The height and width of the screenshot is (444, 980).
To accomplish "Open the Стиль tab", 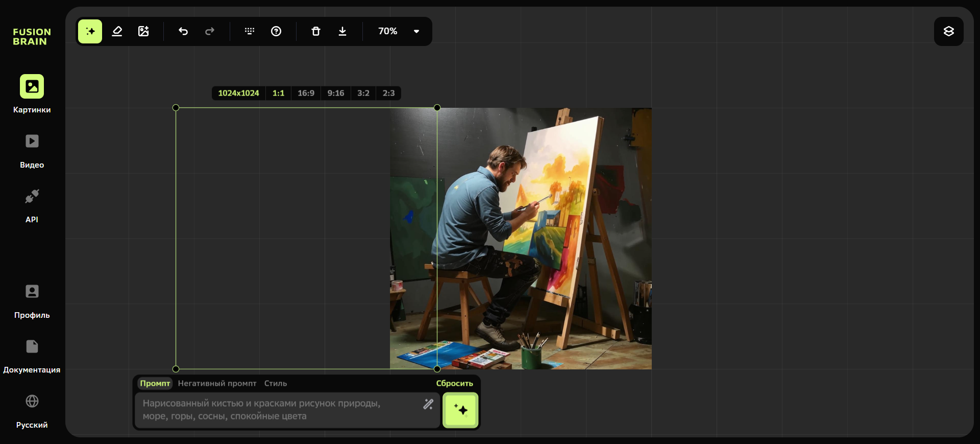I will (x=275, y=383).
